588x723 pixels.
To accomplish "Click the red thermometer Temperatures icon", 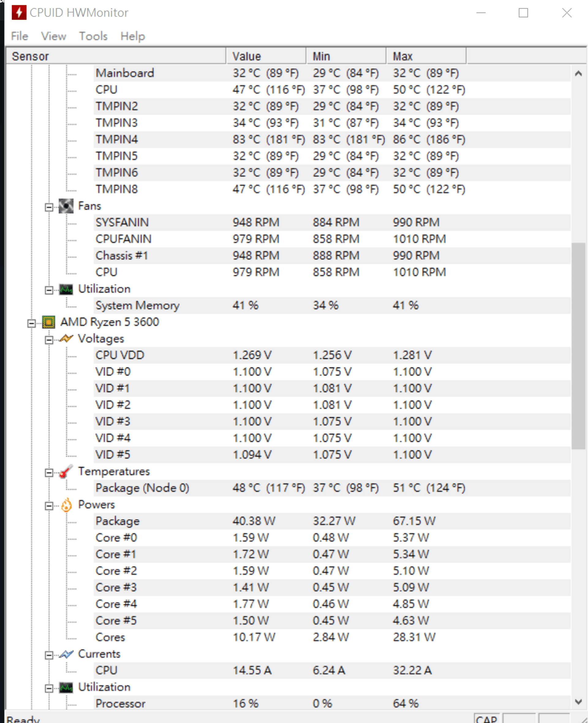I will click(66, 471).
